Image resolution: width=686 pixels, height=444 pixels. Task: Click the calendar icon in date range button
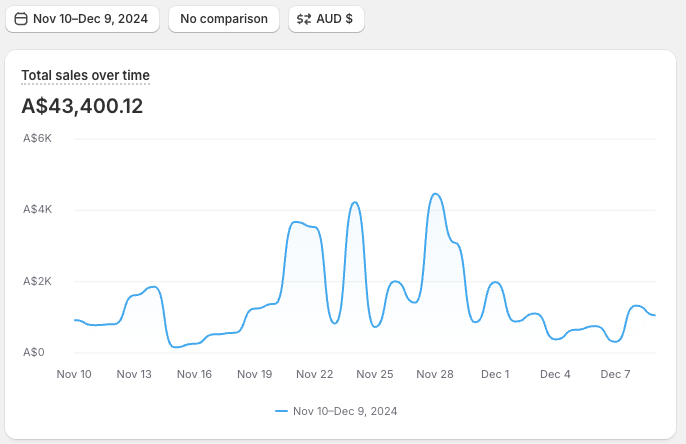[21, 19]
